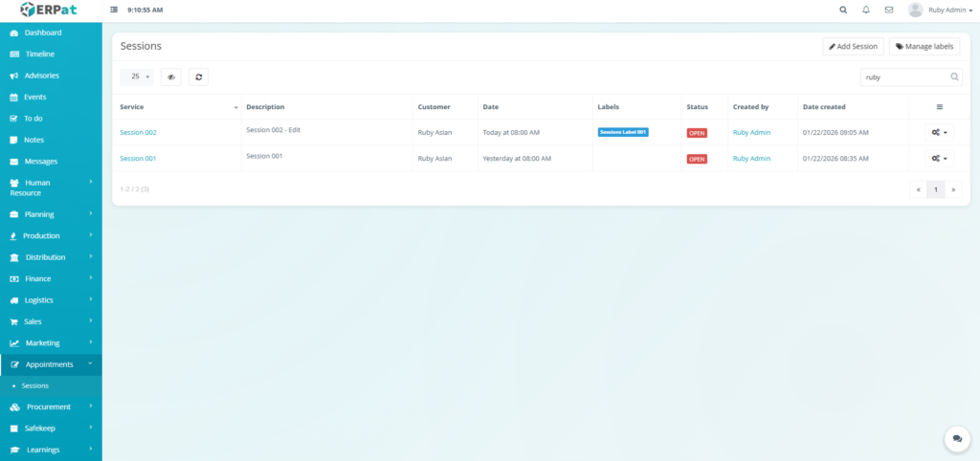Open the Session 002 row actions dropdown
This screenshot has width=980, height=461.
939,132
